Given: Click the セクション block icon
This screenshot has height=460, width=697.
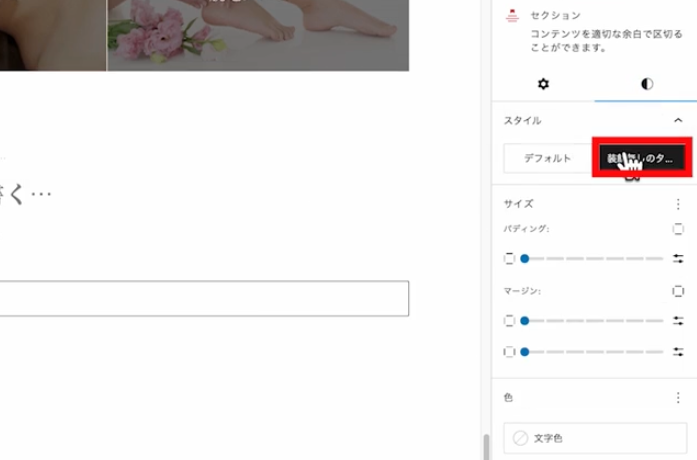Looking at the screenshot, I should 512,16.
